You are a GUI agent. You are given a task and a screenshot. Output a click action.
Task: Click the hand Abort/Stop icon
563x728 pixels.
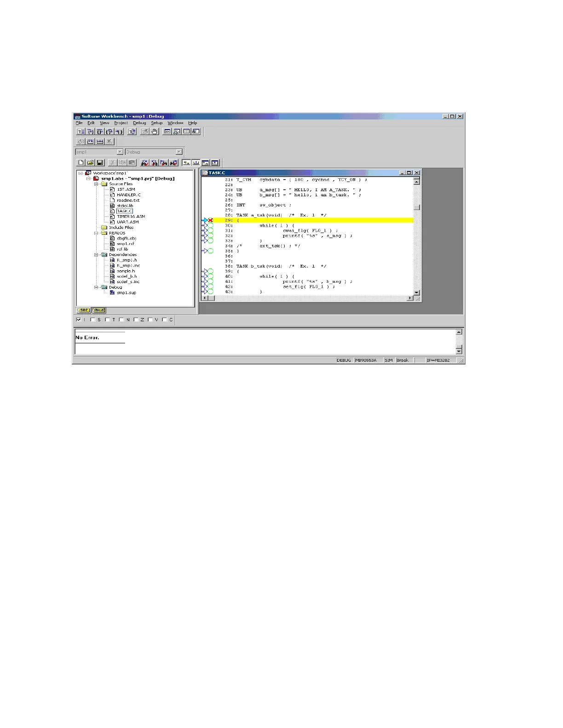click(x=155, y=131)
